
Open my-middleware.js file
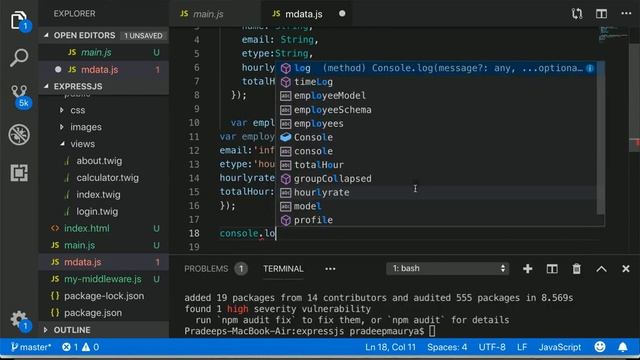click(104, 279)
